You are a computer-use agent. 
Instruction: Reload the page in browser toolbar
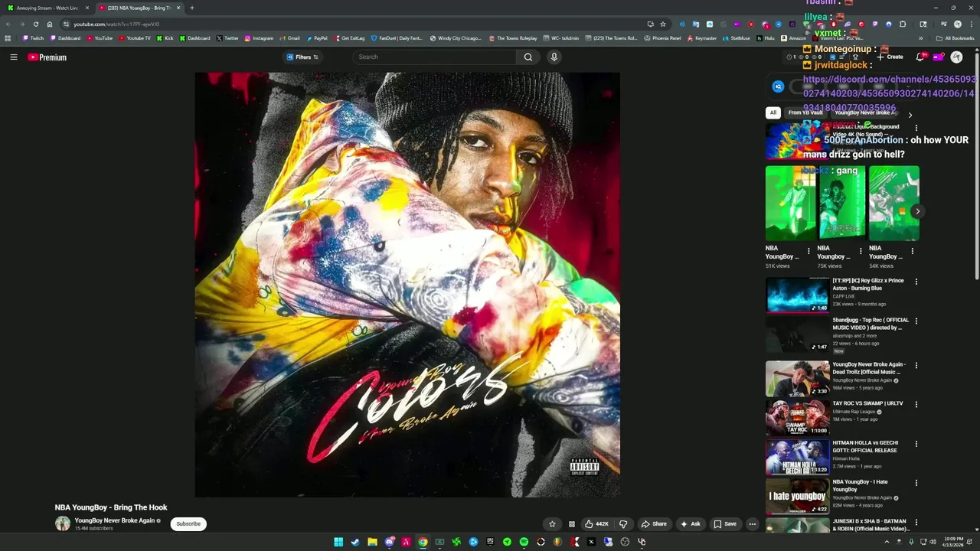click(x=35, y=24)
